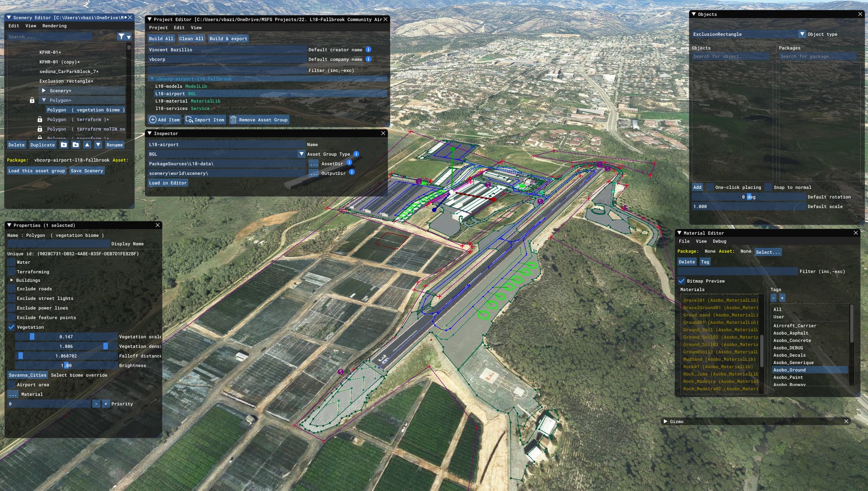
Task: Disable Bitmap Preview in Material Editor
Action: point(681,281)
